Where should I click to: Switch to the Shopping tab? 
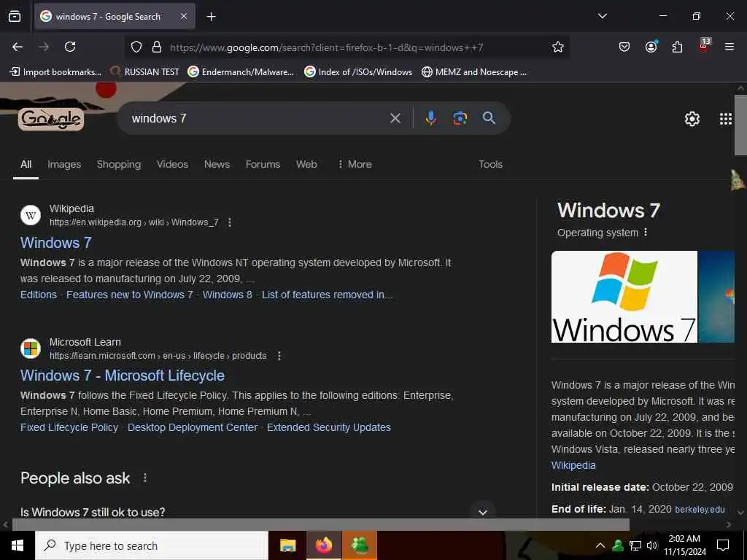pos(119,164)
